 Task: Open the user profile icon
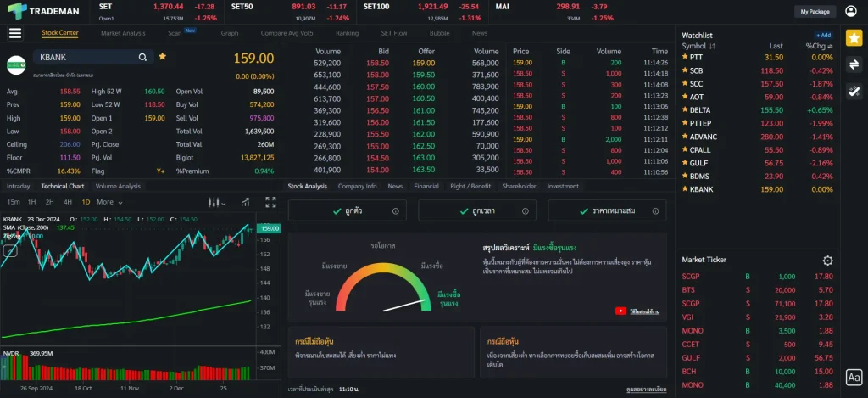pos(851,11)
